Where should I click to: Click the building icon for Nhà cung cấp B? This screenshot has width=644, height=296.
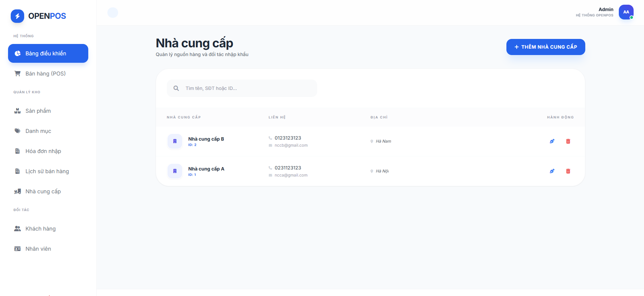click(175, 141)
